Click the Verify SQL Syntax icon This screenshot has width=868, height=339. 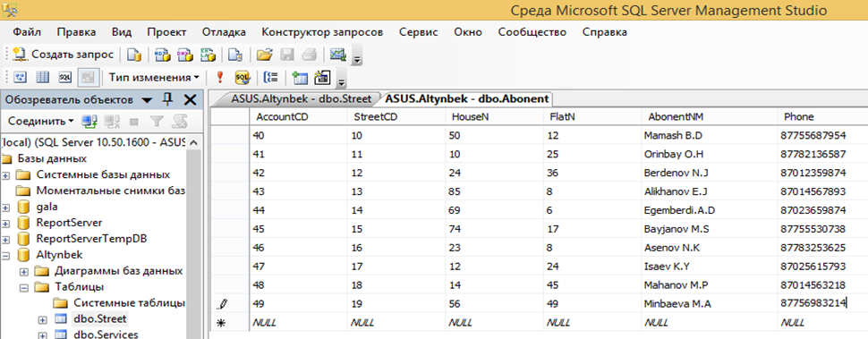[243, 78]
